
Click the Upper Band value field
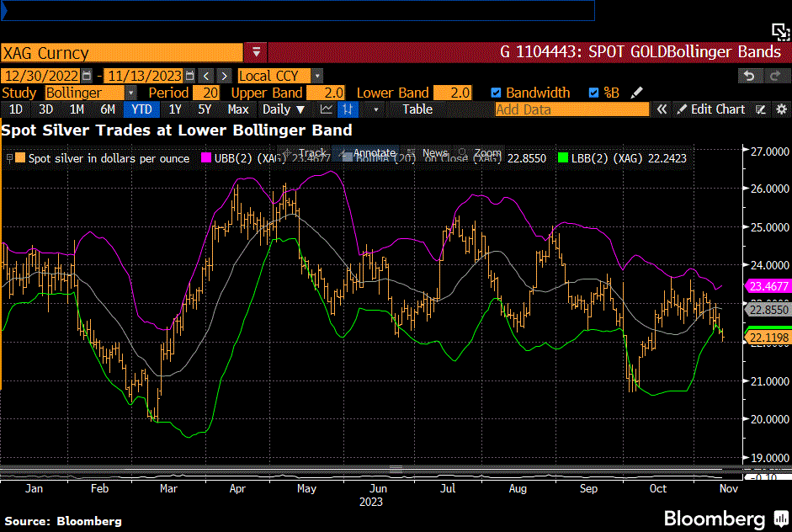coord(327,93)
